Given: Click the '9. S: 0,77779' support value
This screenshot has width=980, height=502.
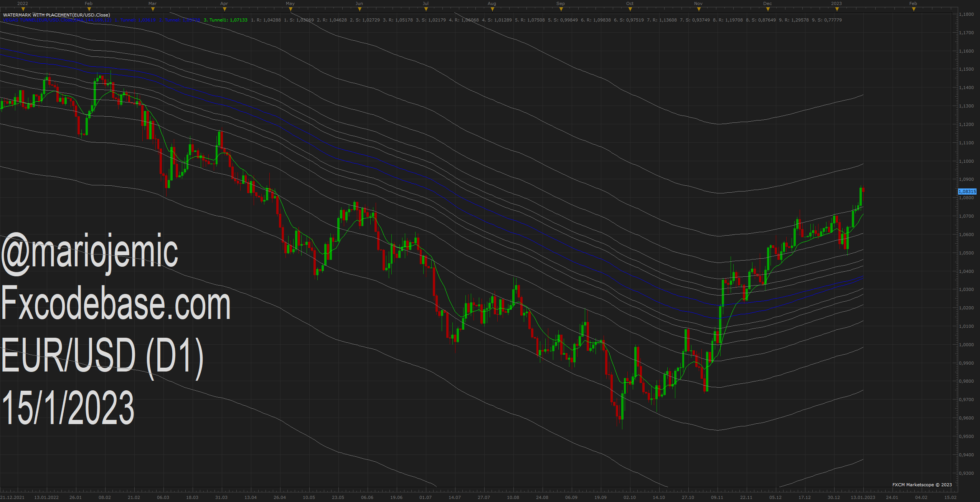Looking at the screenshot, I should pyautogui.click(x=827, y=20).
